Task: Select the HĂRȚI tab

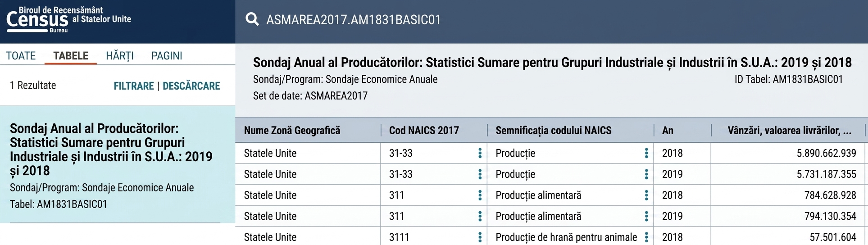Action: pyautogui.click(x=120, y=56)
